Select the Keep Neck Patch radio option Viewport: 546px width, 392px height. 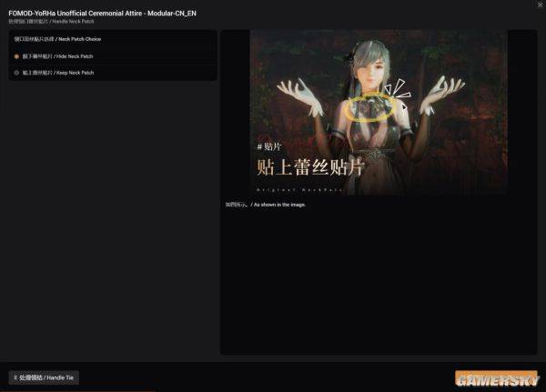click(16, 73)
